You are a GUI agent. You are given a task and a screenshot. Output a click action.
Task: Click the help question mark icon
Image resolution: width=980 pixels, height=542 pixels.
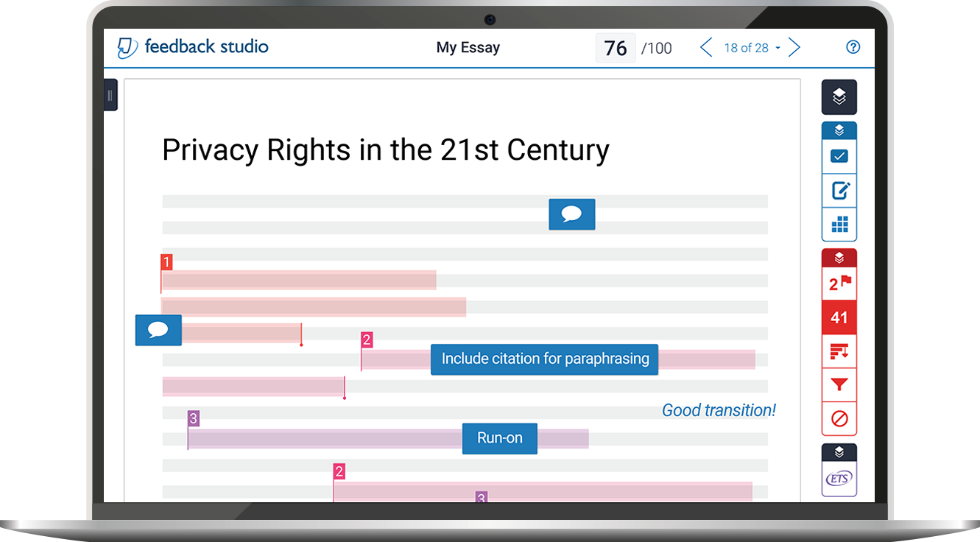pos(853,48)
